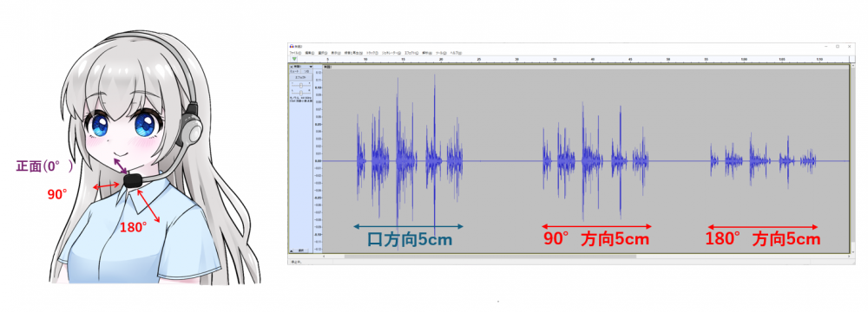This screenshot has height=312, width=868.
Task: Click the Audacity headphones logo in the title bar
Action: tap(292, 47)
